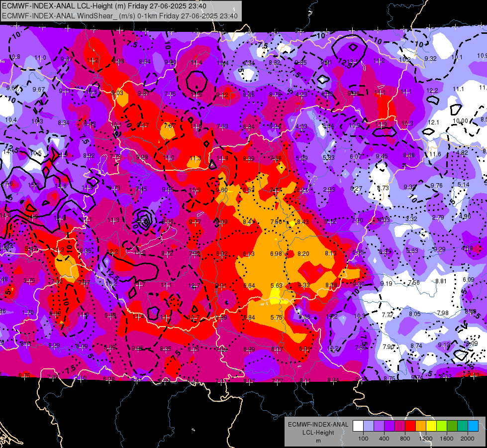Click the legend tick label 2000

(468, 439)
